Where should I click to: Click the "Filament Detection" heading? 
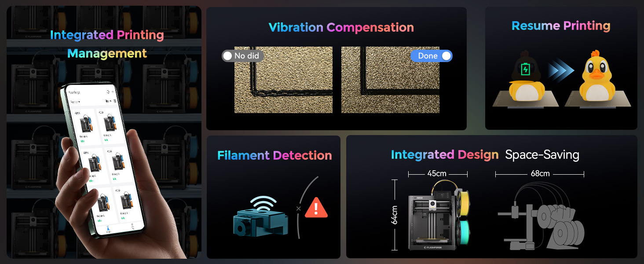pyautogui.click(x=274, y=155)
